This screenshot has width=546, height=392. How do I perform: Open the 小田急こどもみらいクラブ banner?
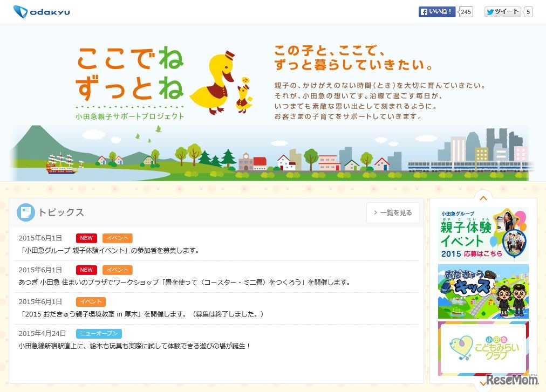tap(483, 348)
